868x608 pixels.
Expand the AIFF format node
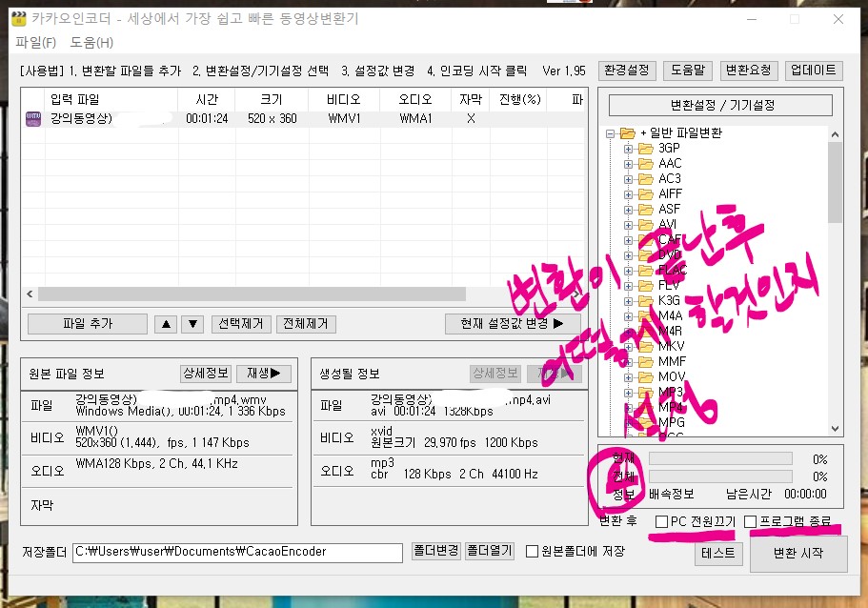click(628, 195)
